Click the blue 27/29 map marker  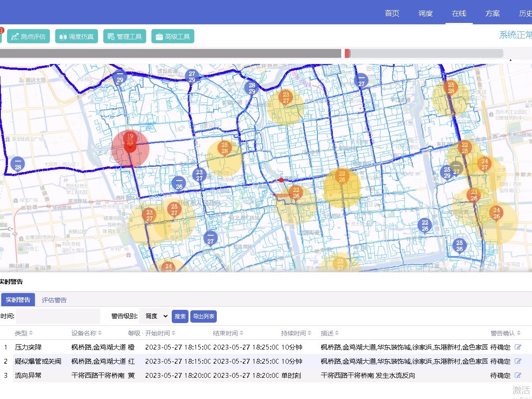[192, 76]
